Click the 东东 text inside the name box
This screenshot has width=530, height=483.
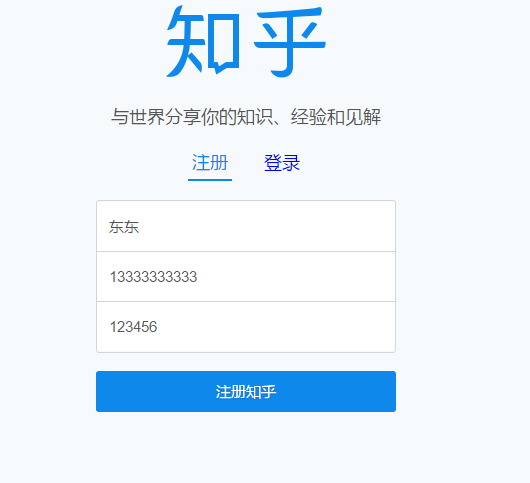point(124,226)
